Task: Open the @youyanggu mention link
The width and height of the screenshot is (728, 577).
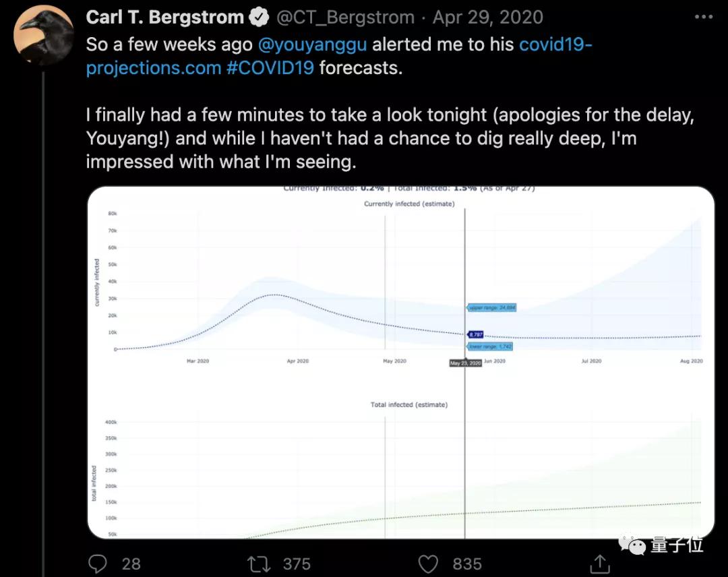Action: click(312, 44)
